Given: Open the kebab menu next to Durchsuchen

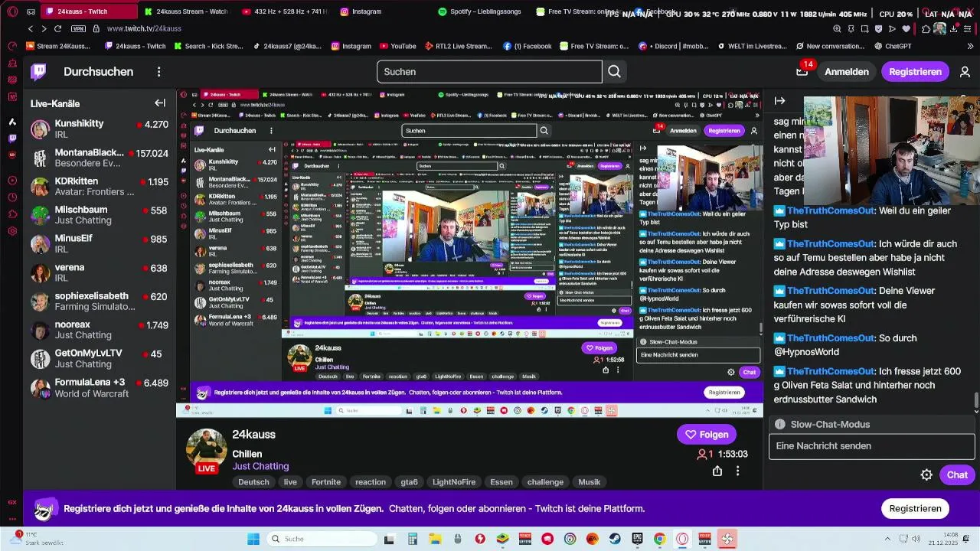Looking at the screenshot, I should click(x=158, y=72).
